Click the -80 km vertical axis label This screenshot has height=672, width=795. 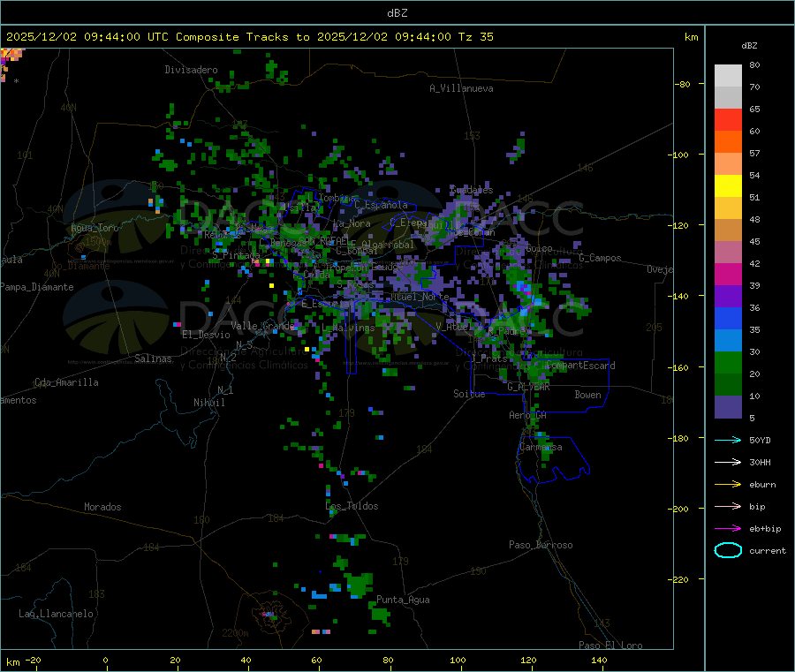[x=682, y=84]
